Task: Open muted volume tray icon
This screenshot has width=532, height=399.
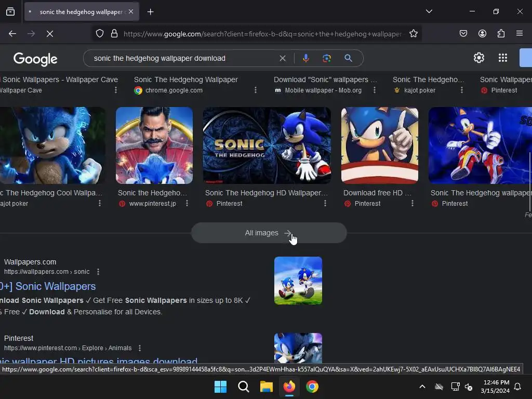Action: [x=469, y=387]
